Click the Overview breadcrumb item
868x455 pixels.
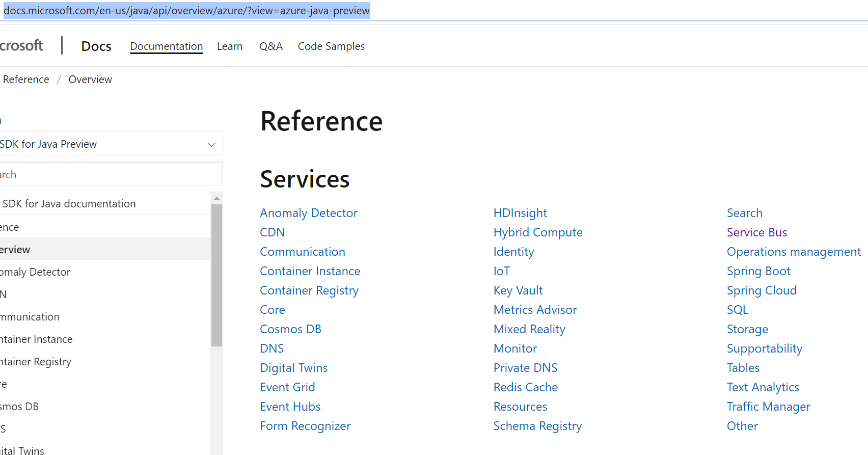pyautogui.click(x=90, y=79)
